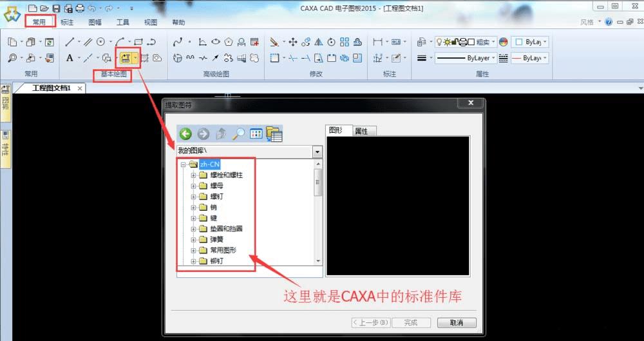Viewport: 644px width, 341px height.
Task: Select the Polygon tool
Action: (x=229, y=41)
